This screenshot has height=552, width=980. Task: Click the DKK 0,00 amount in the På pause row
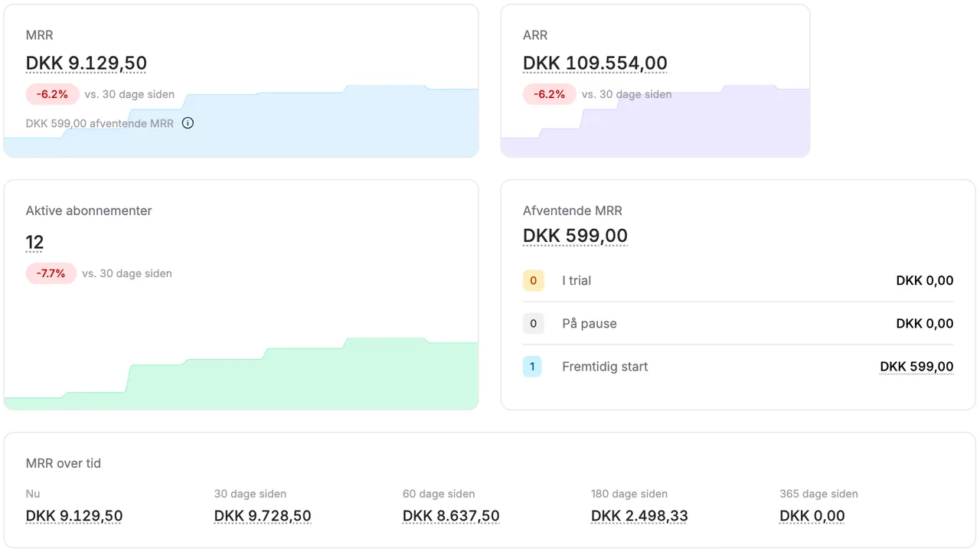[925, 324]
